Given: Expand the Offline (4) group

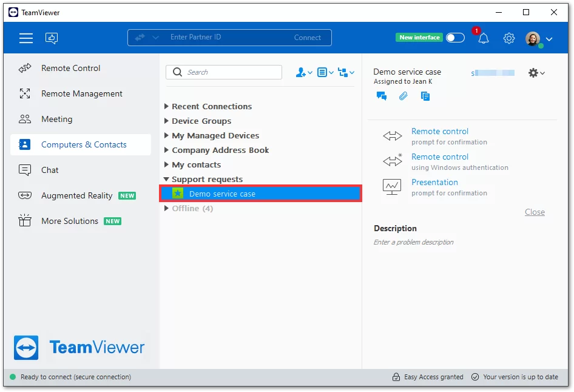Looking at the screenshot, I should 167,208.
